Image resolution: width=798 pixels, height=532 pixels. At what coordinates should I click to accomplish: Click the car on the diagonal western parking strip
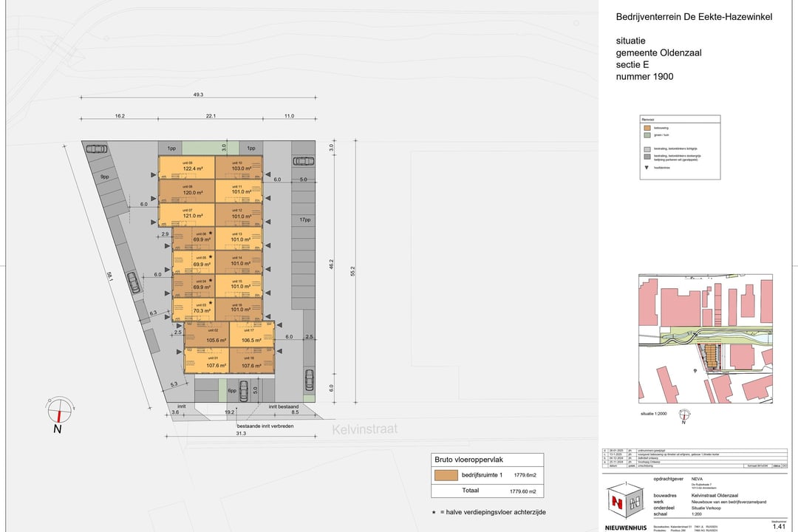click(x=133, y=282)
